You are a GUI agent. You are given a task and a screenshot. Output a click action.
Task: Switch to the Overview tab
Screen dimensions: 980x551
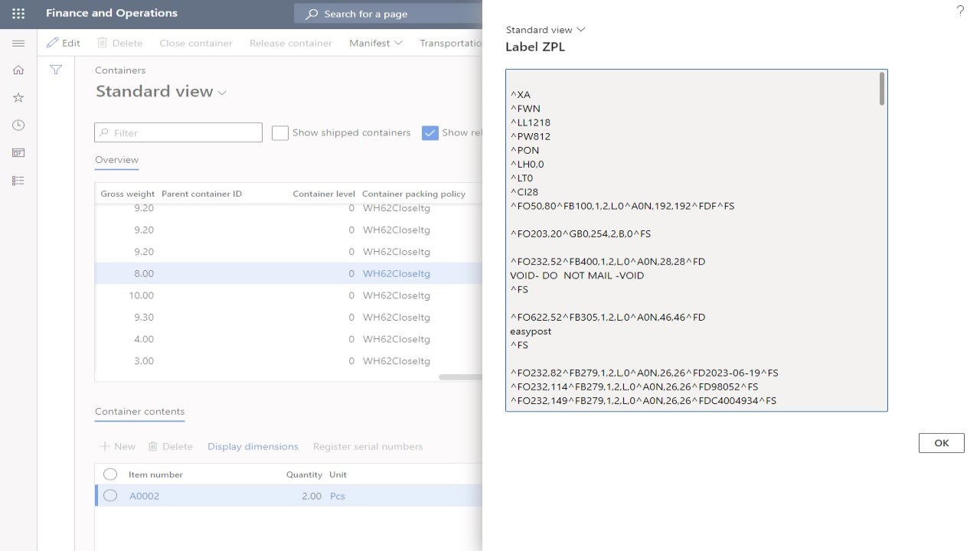click(116, 160)
